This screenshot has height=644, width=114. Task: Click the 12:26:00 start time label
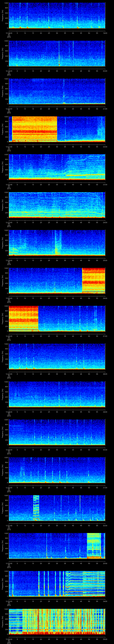click(9, 336)
